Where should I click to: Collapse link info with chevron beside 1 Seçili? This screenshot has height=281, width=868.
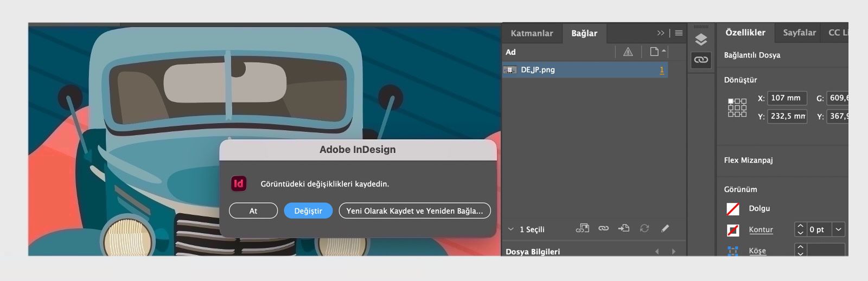point(510,229)
